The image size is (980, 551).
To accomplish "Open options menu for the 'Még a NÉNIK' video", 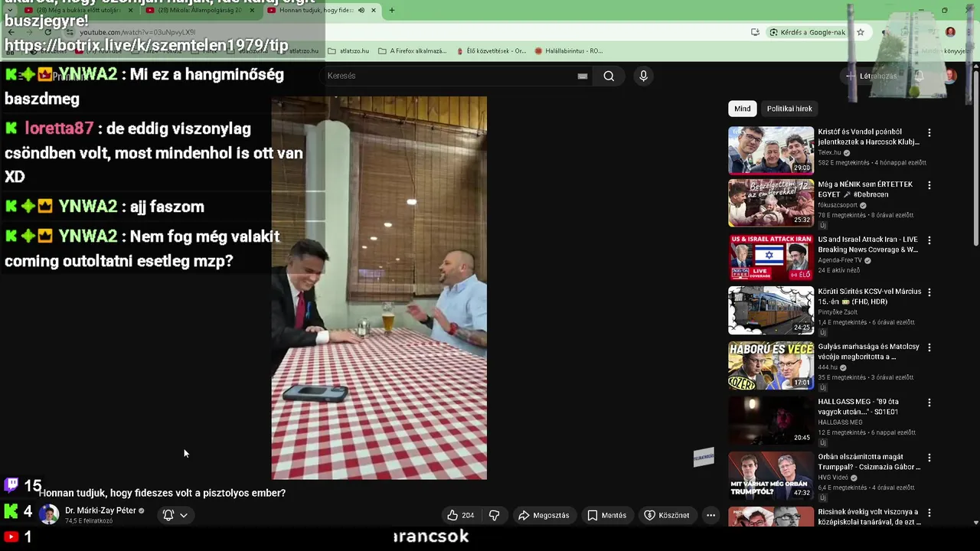I will pos(929,185).
